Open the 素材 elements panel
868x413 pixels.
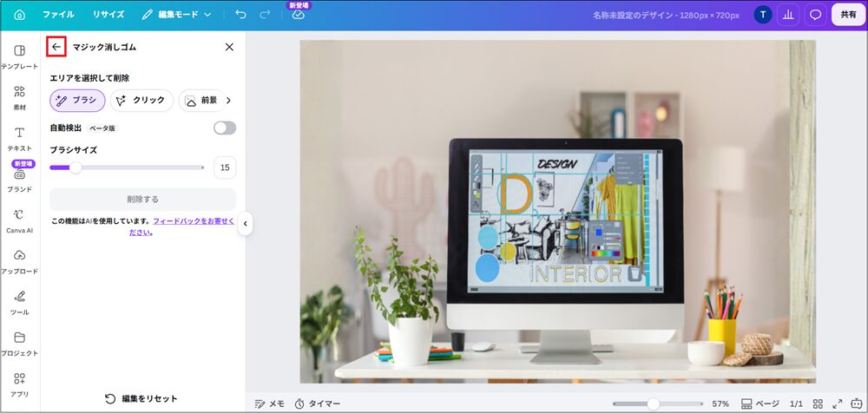[x=19, y=98]
